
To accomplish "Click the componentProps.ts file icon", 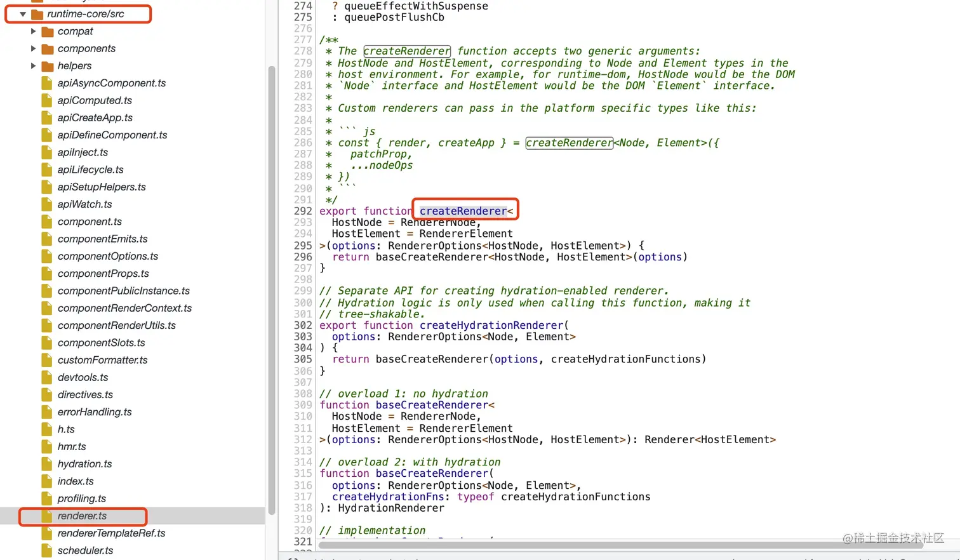I will 46,273.
